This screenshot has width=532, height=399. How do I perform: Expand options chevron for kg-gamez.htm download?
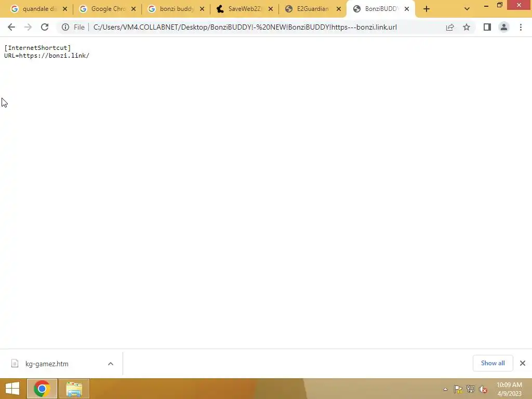coord(111,364)
